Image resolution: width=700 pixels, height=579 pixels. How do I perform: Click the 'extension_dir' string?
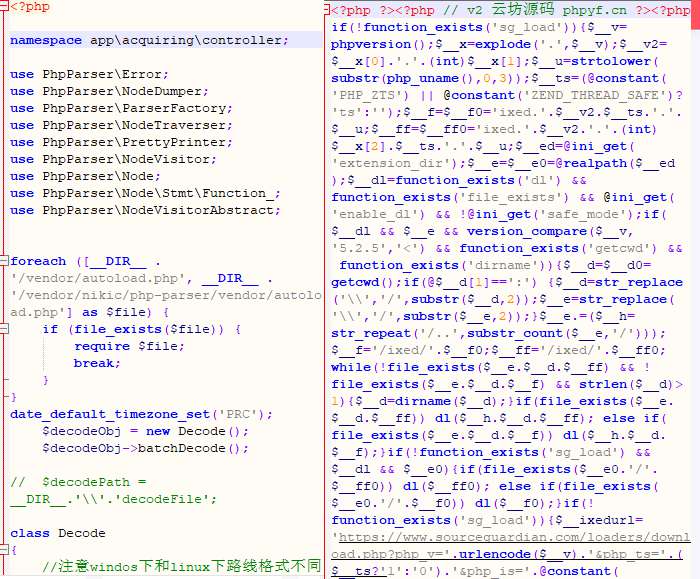(395, 163)
